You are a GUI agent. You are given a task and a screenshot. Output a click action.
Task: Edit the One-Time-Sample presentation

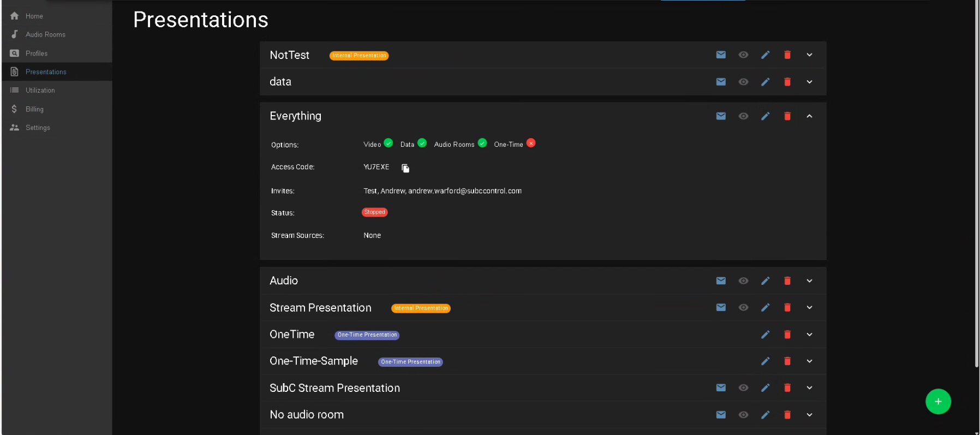click(766, 361)
